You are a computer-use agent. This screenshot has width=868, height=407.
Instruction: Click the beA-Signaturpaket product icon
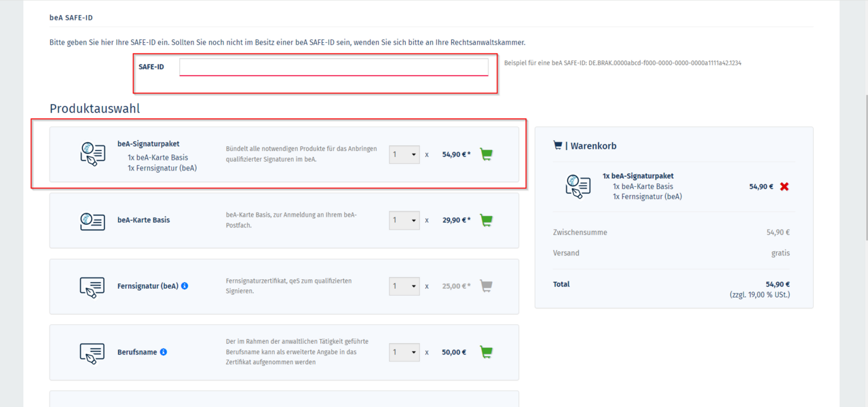92,154
